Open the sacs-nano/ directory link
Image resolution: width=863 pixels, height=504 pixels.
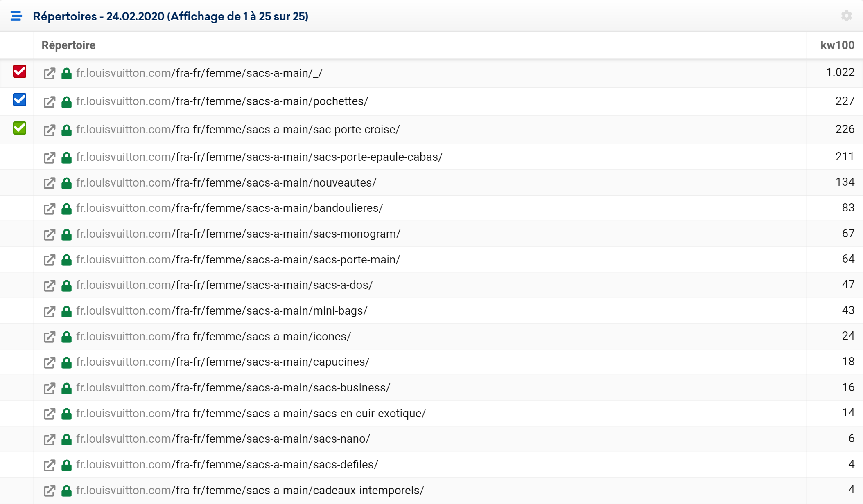point(223,439)
